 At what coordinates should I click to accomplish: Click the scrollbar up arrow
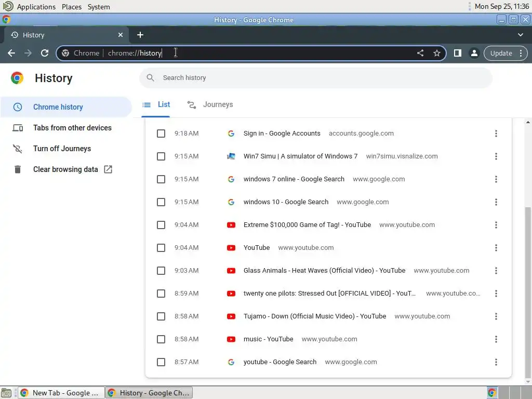pyautogui.click(x=528, y=122)
